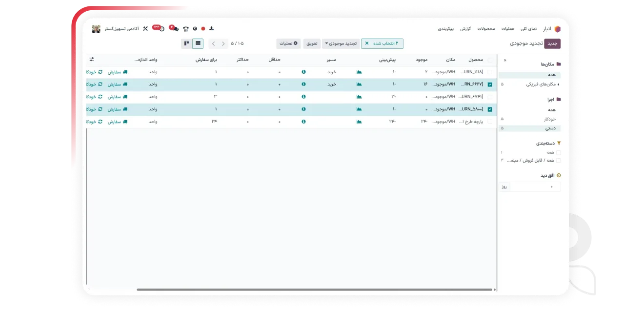644x313 pixels.
Task: Click the download icon in top bar
Action: click(x=212, y=28)
